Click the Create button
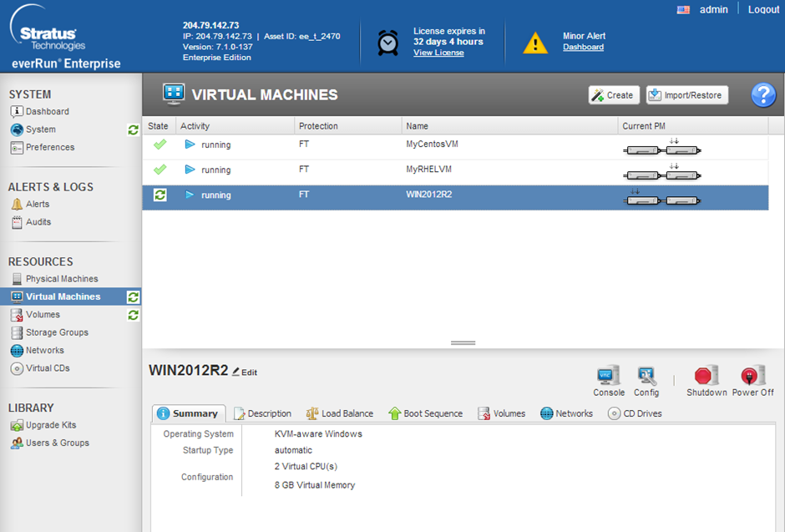Screen dimensions: 785x532 [x=614, y=95]
